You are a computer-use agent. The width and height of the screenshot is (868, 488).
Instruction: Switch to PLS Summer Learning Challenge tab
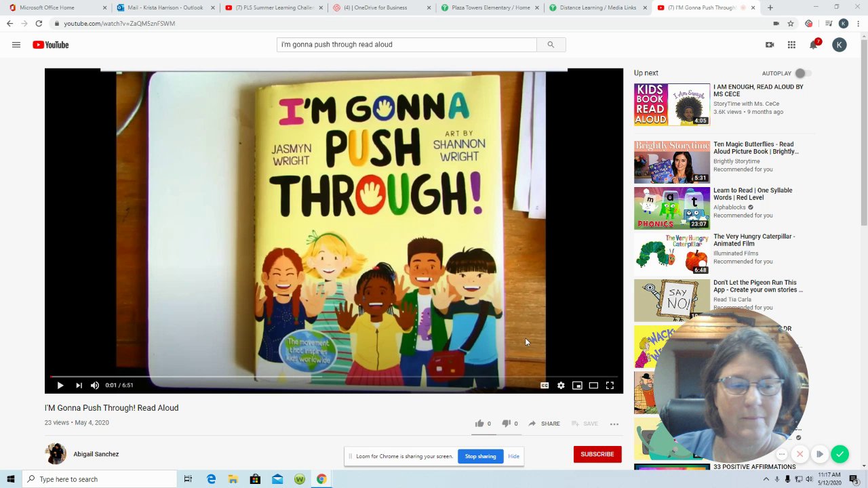click(x=273, y=7)
